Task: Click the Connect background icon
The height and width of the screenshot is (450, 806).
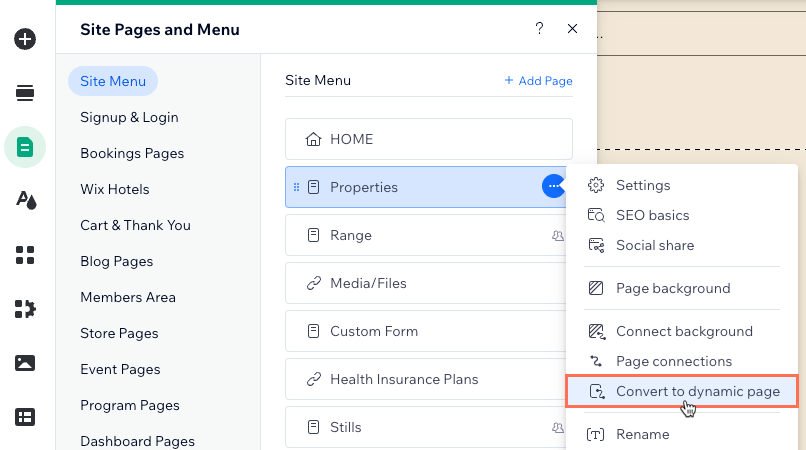Action: [596, 331]
